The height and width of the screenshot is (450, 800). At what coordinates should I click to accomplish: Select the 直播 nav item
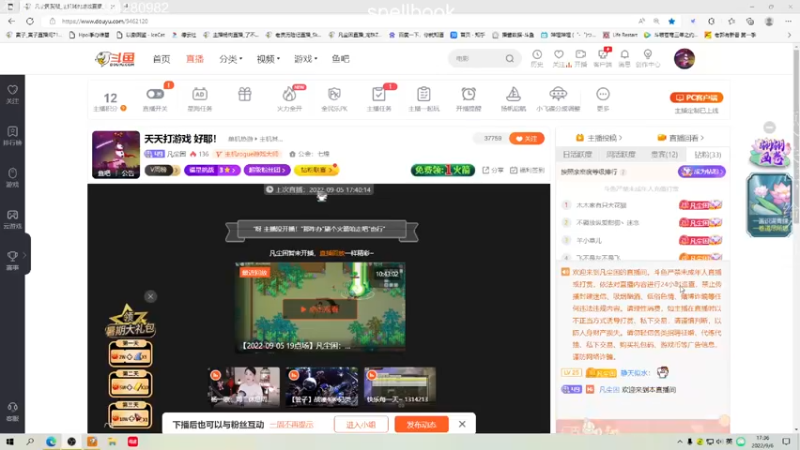195,59
